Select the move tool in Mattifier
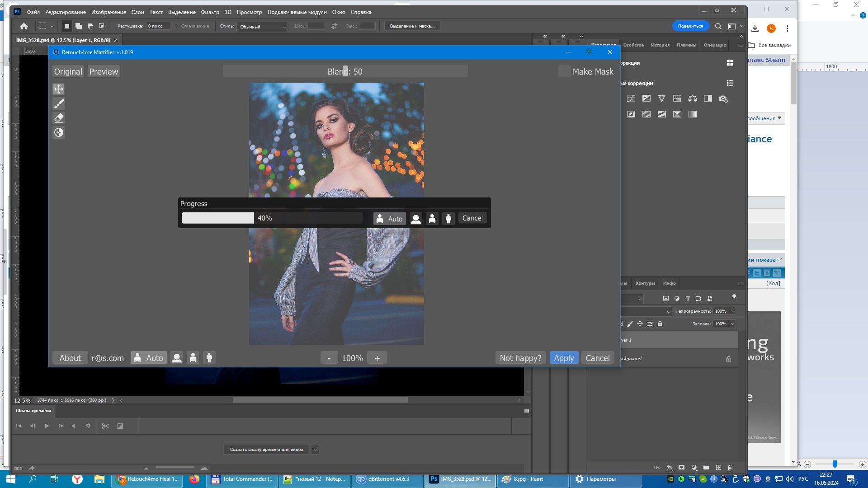868x488 pixels. pos(59,89)
